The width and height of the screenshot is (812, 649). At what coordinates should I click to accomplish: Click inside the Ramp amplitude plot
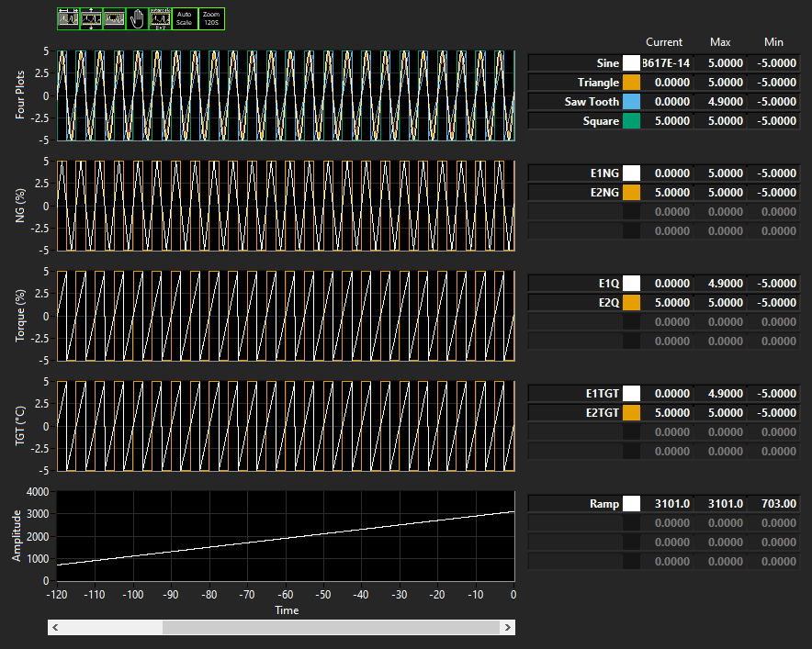click(x=286, y=536)
